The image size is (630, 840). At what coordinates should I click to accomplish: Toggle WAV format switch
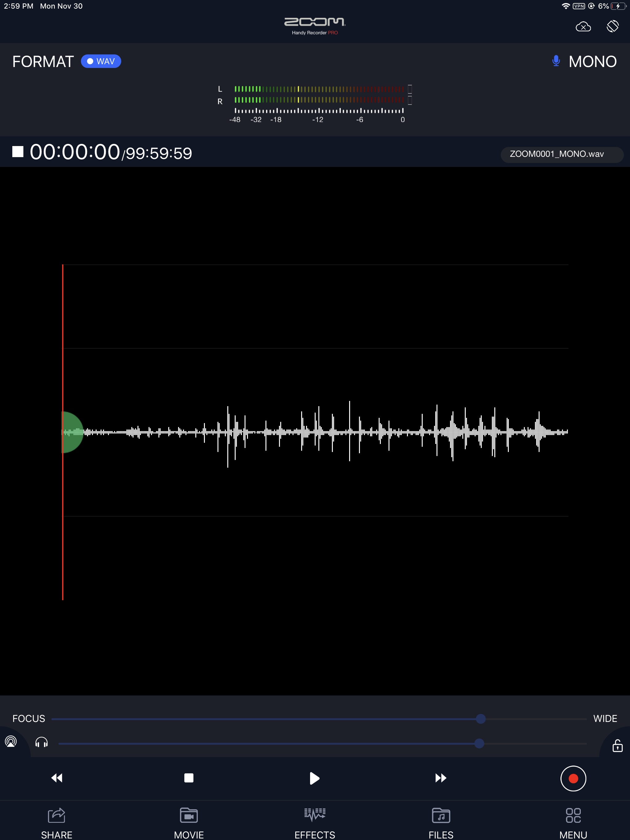tap(101, 61)
